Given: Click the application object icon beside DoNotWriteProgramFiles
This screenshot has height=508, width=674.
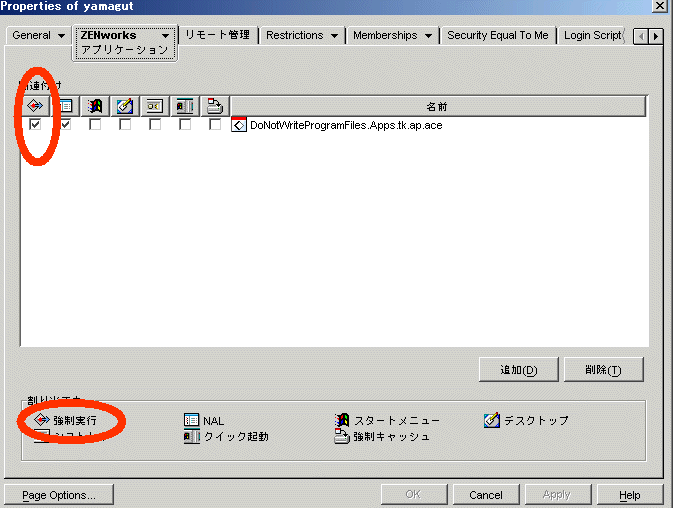Looking at the screenshot, I should point(239,124).
